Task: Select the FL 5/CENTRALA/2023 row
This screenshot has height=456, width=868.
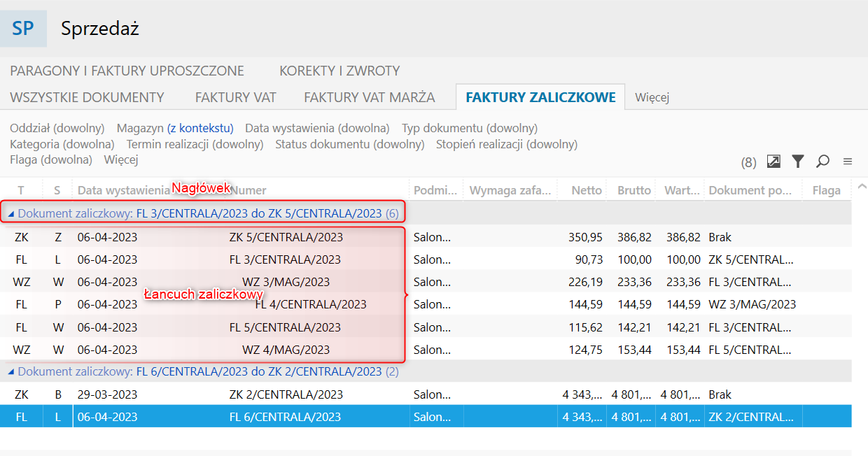Action: [x=426, y=327]
